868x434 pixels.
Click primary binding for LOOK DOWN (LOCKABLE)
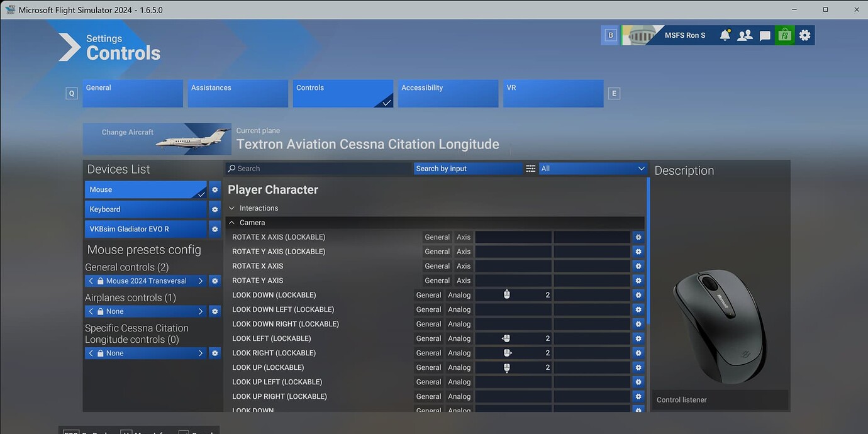pyautogui.click(x=513, y=295)
